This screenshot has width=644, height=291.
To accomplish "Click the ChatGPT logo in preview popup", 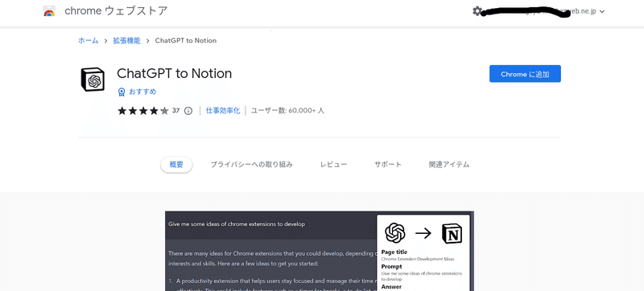I will click(395, 233).
